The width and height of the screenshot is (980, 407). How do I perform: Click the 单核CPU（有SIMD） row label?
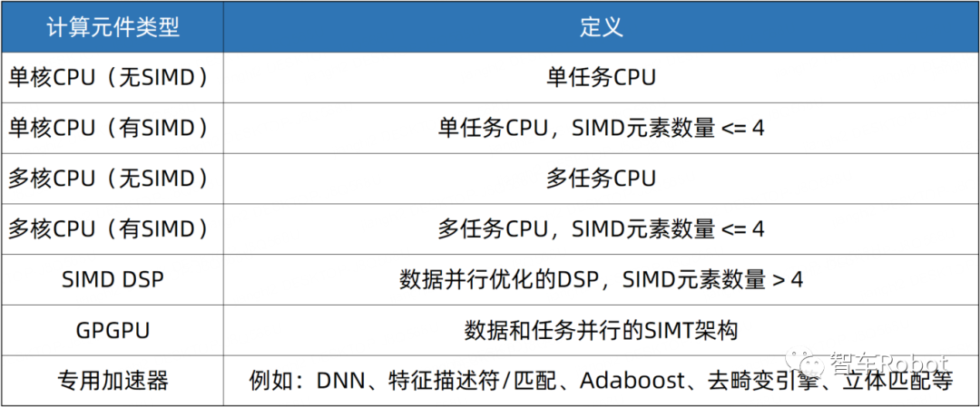pyautogui.click(x=113, y=129)
